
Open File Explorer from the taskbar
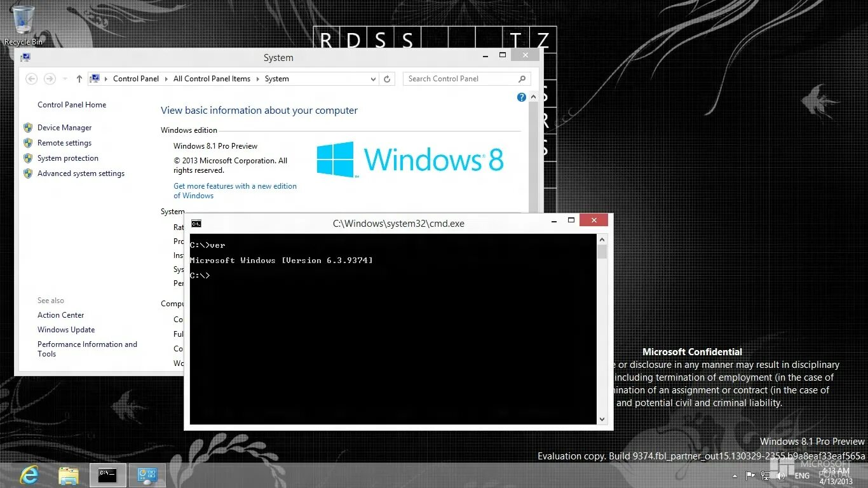click(x=68, y=475)
